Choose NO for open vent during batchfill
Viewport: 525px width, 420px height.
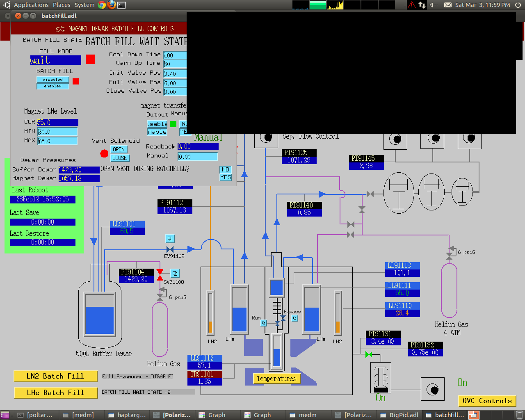(226, 169)
